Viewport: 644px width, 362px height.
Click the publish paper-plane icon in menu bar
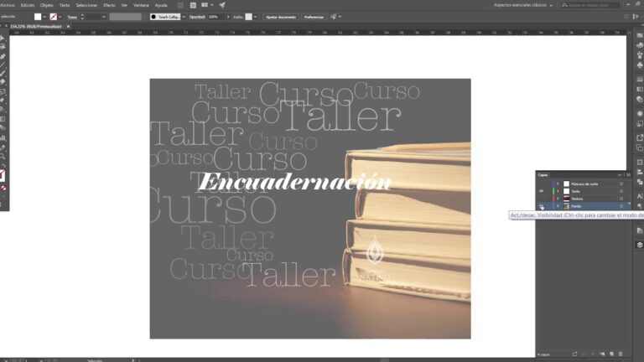[222, 5]
